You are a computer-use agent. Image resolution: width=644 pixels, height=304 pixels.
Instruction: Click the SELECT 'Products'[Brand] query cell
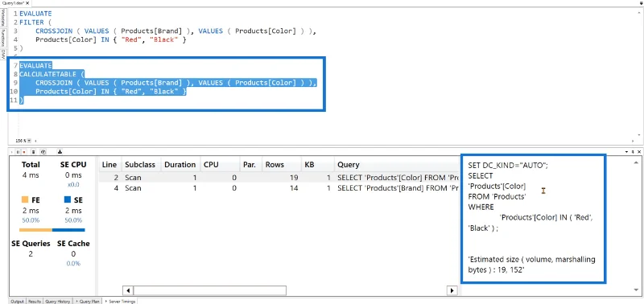(398, 188)
